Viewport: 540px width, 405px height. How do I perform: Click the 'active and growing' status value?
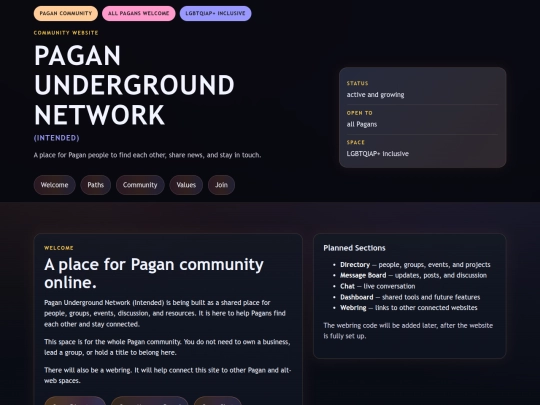375,95
